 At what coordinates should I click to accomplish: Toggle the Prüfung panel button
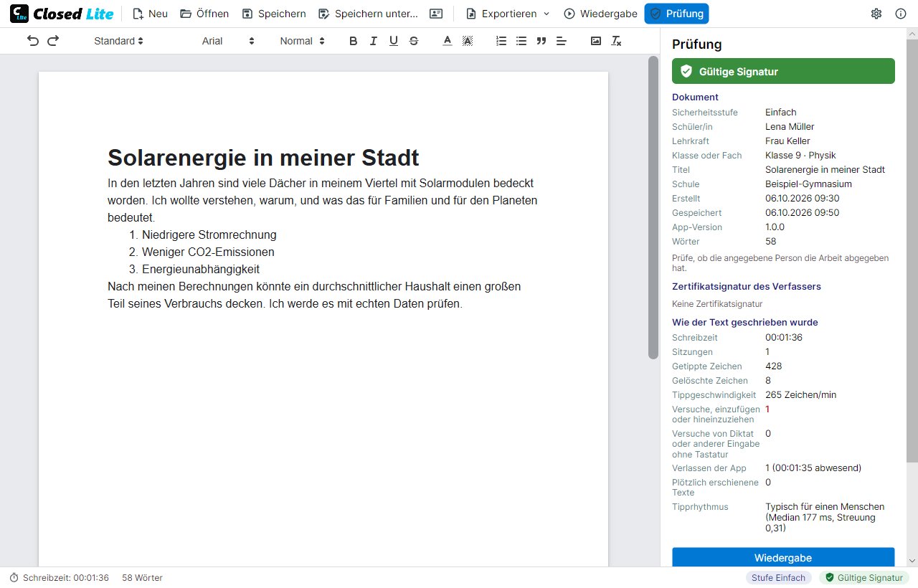[676, 14]
